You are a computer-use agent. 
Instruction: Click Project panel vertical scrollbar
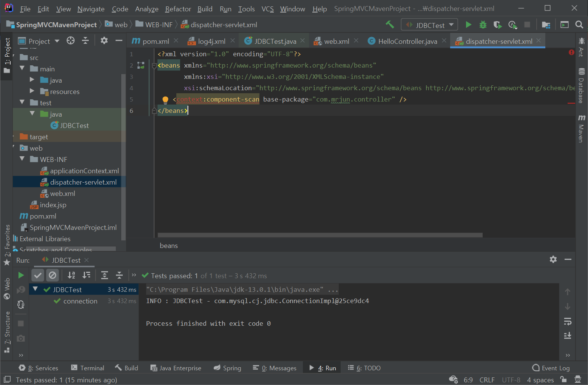pyautogui.click(x=123, y=157)
